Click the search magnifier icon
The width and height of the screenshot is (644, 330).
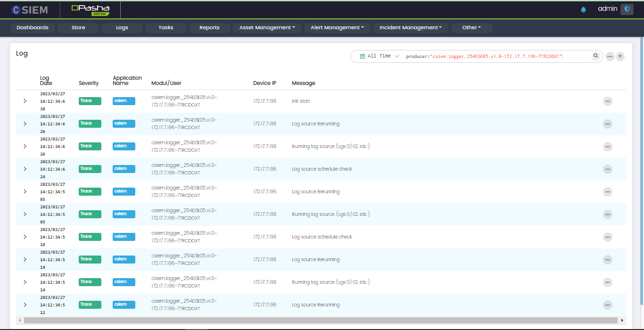tap(596, 56)
